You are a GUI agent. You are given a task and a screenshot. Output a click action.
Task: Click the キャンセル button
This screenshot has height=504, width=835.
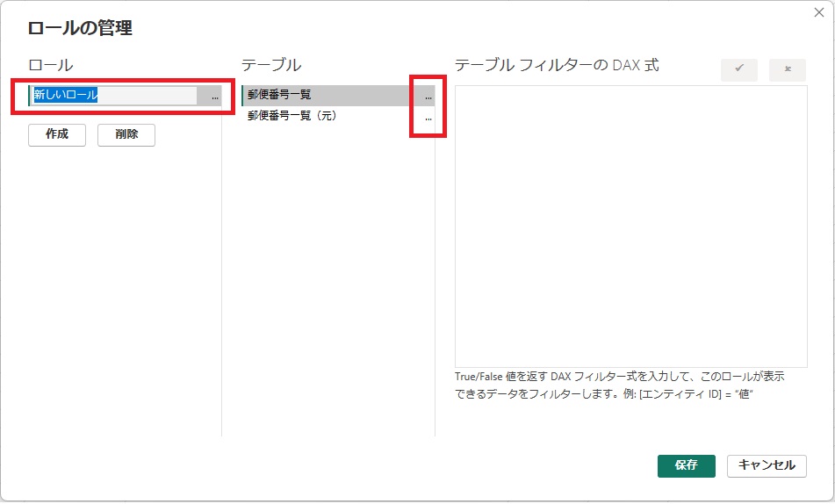[x=767, y=465]
